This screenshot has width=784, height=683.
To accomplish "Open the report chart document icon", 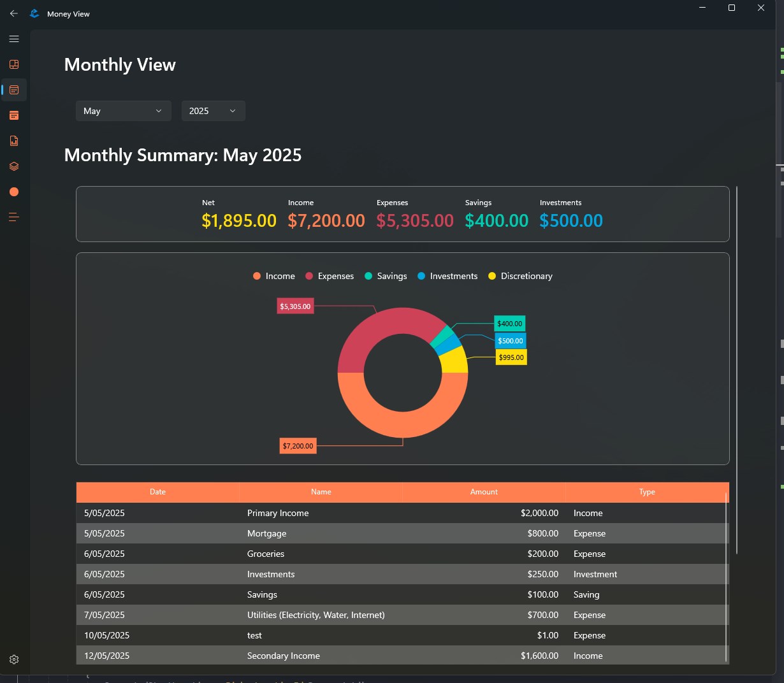I will coord(14,141).
